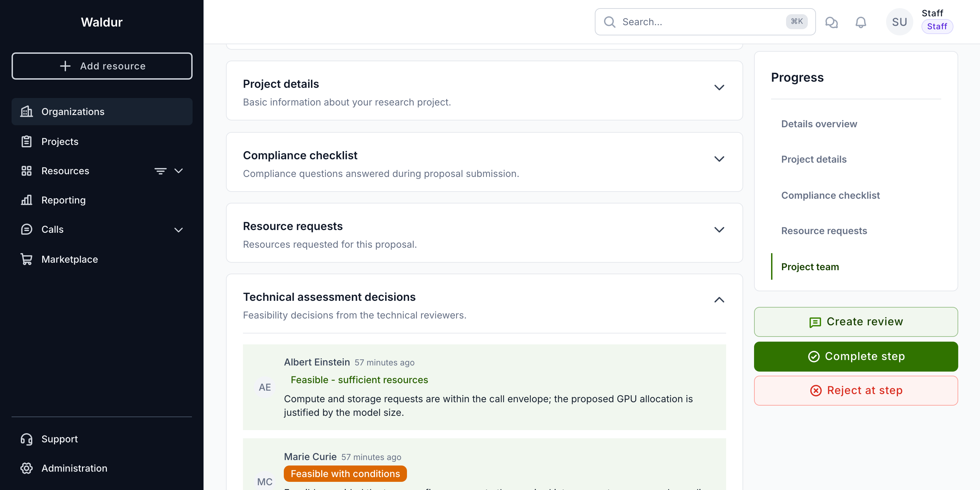Click the Resources grid icon
The height and width of the screenshot is (490, 980).
pyautogui.click(x=26, y=171)
